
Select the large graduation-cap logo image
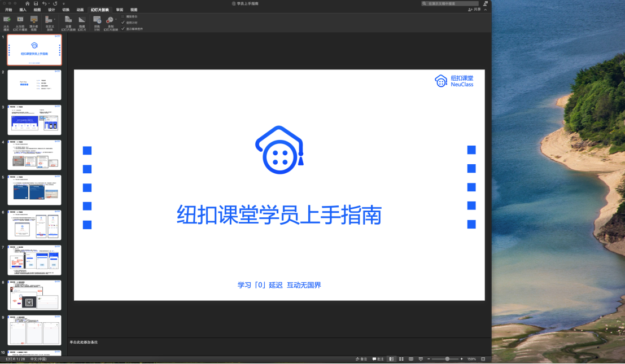(279, 150)
